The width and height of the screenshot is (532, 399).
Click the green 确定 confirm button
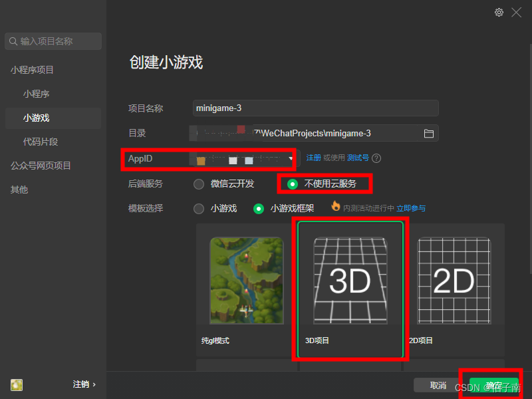click(x=495, y=384)
